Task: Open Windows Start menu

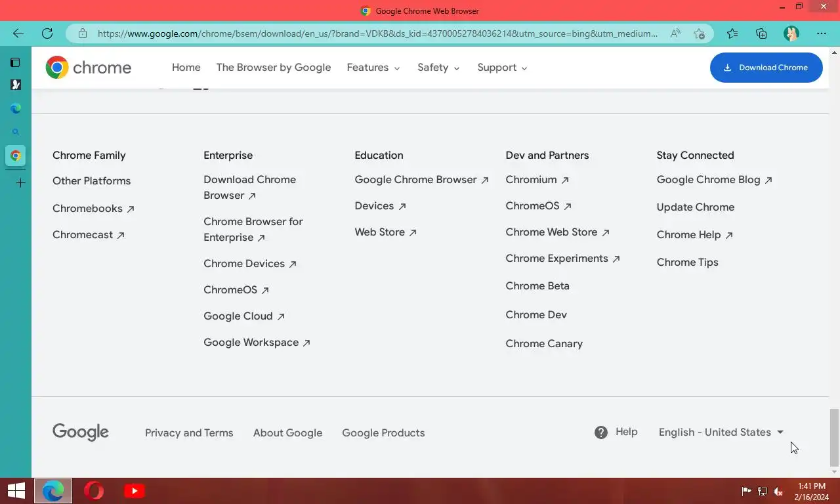Action: coord(16,491)
